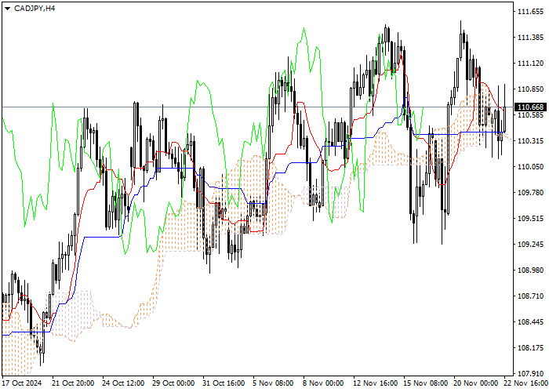
Task: Click the 15 Nov 08:00 time label
Action: (x=425, y=383)
